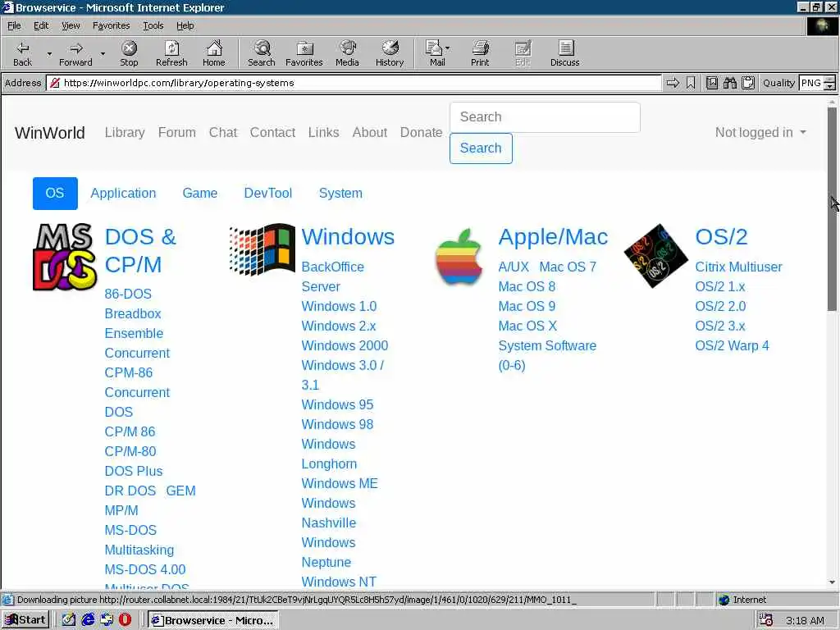Open the Quality PNG combo box
840x630 pixels.
pyautogui.click(x=817, y=83)
